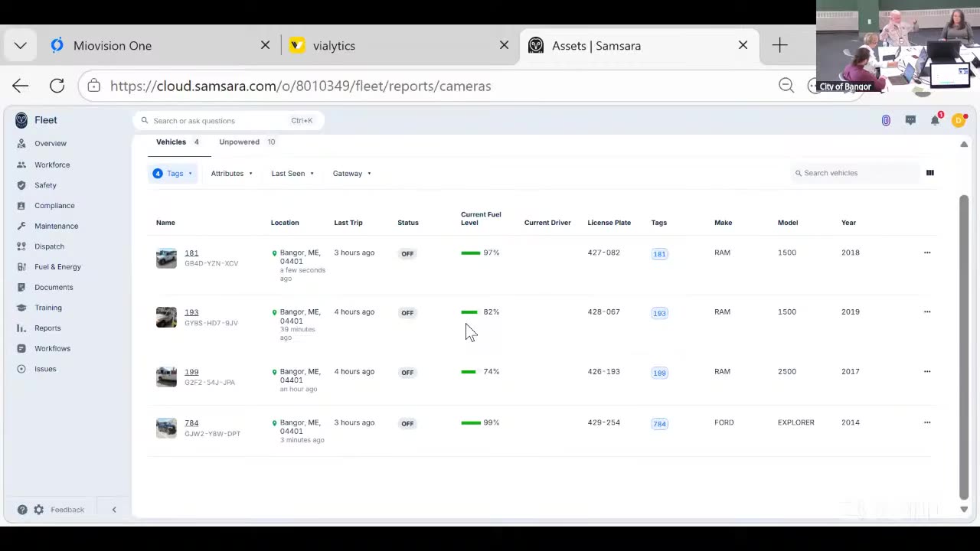Open vehicle 181 link
The width and height of the screenshot is (980, 551).
(x=191, y=253)
